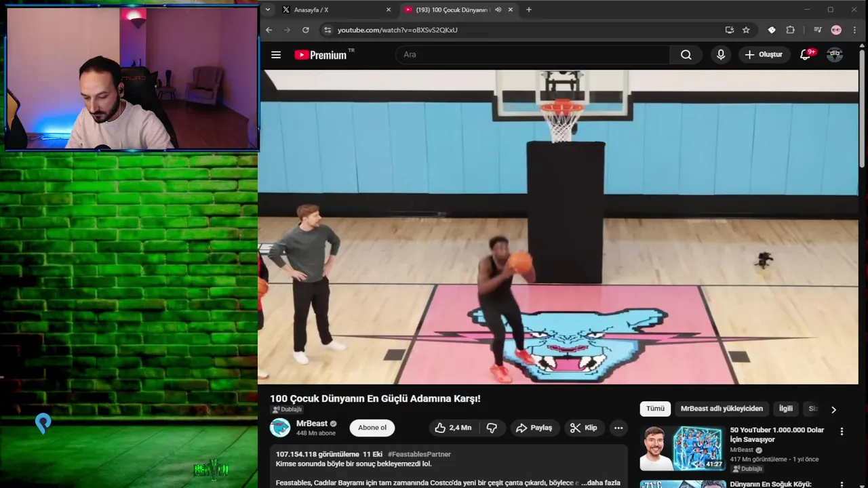This screenshot has height=488, width=868.
Task: Open the YouTube account avatar menu
Action: [835, 55]
